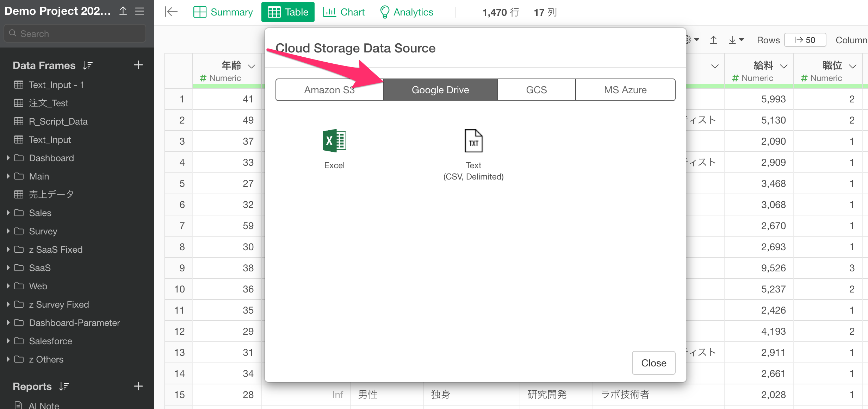Close the Cloud Storage Data Source dialog
The height and width of the screenshot is (409, 868).
pos(653,363)
